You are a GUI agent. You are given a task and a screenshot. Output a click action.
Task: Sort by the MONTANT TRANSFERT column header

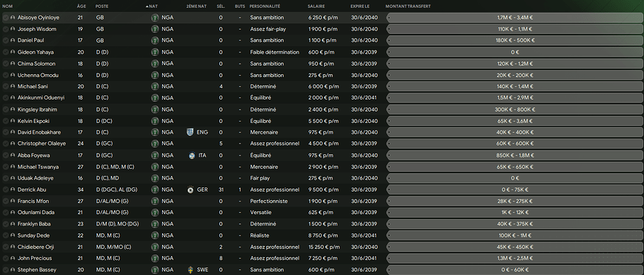408,6
